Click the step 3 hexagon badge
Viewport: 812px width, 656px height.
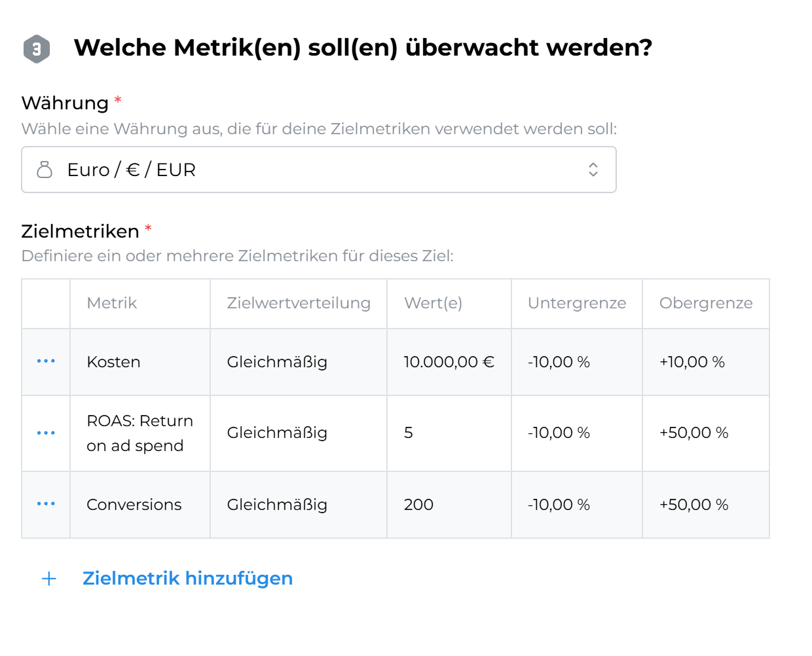pyautogui.click(x=37, y=48)
